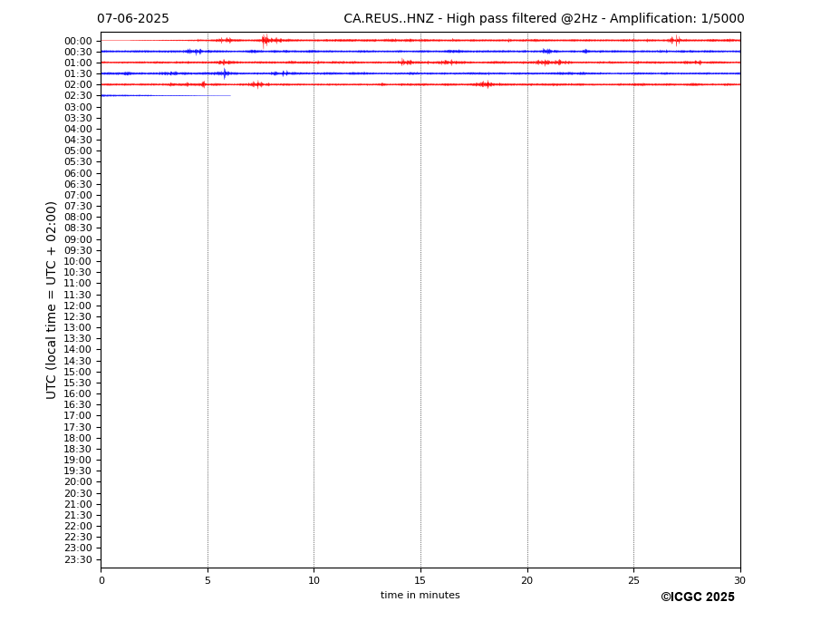
Task: Click the x-axis tick label 0
Action: (x=101, y=580)
